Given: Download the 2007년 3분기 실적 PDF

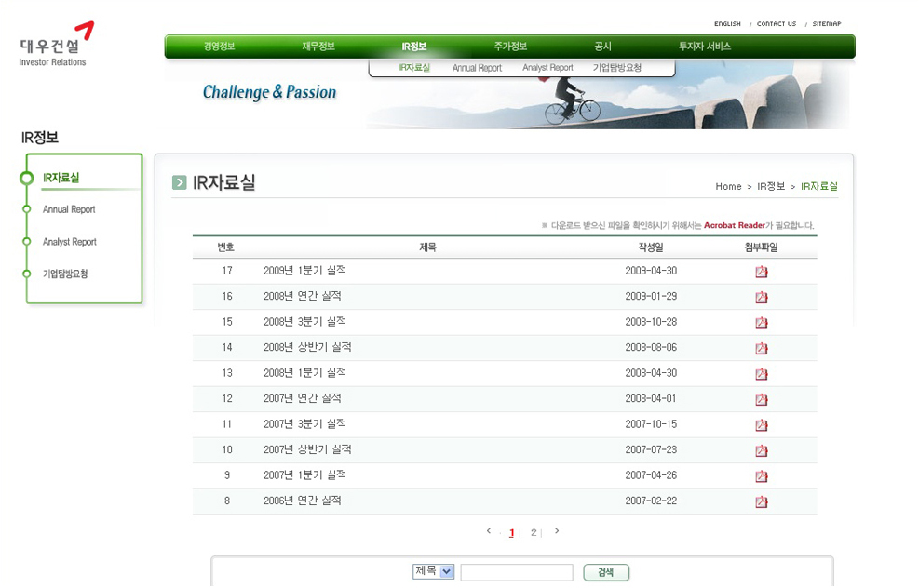Looking at the screenshot, I should (761, 425).
